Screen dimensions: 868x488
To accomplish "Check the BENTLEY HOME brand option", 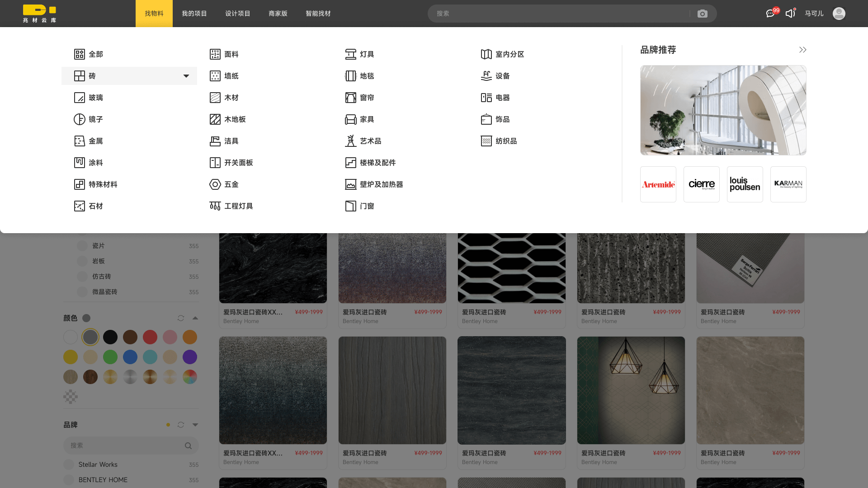I will point(69,480).
